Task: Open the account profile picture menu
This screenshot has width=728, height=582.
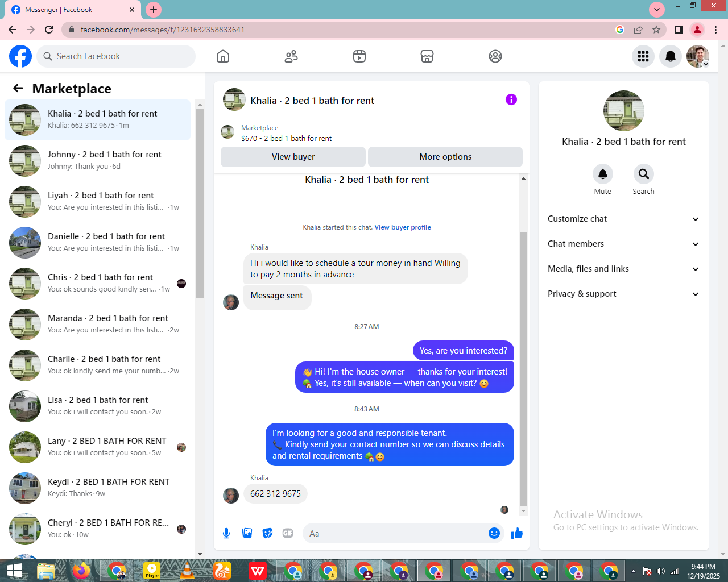Action: 698,56
